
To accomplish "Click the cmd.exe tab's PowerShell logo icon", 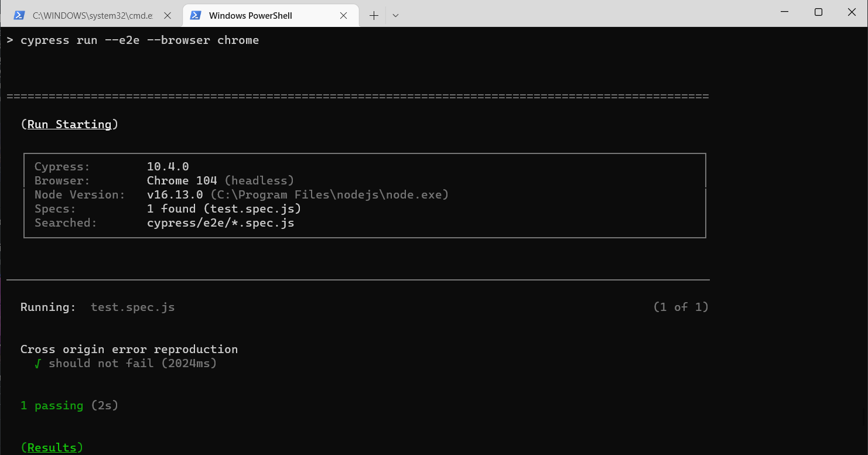I will pos(19,15).
